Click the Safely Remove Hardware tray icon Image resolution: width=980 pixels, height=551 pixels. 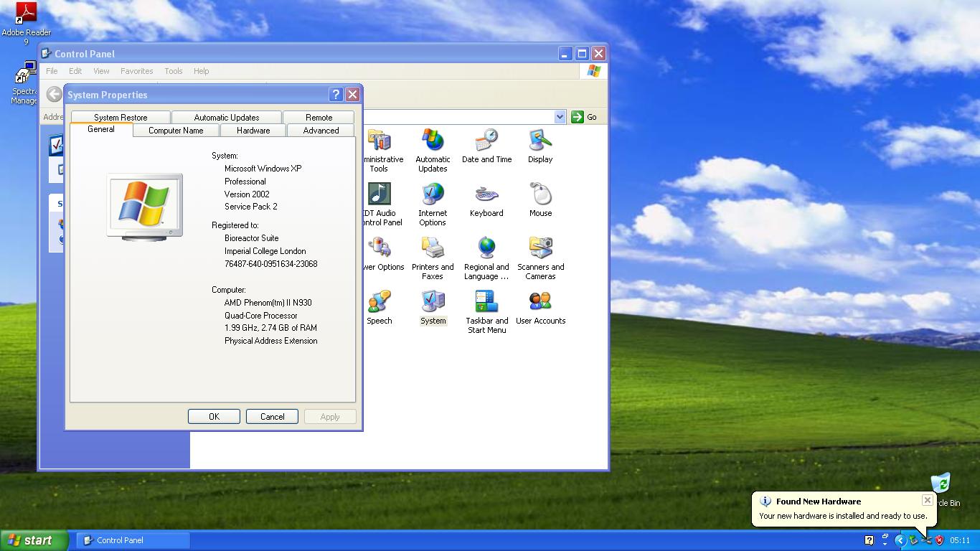[x=913, y=540]
